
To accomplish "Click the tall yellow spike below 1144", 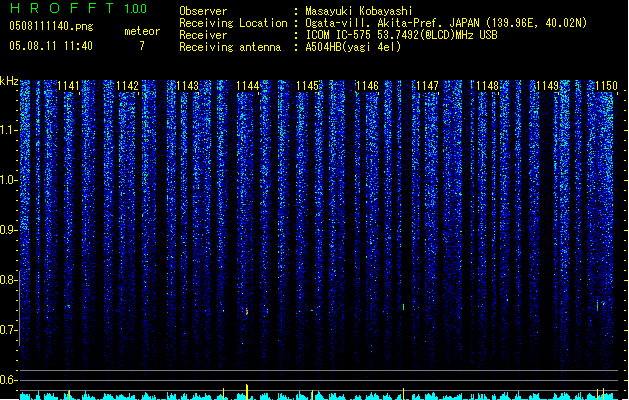I will click(247, 392).
